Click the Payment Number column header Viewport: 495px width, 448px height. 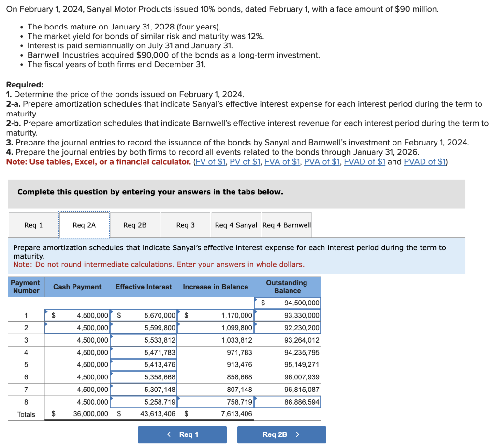coord(26,287)
